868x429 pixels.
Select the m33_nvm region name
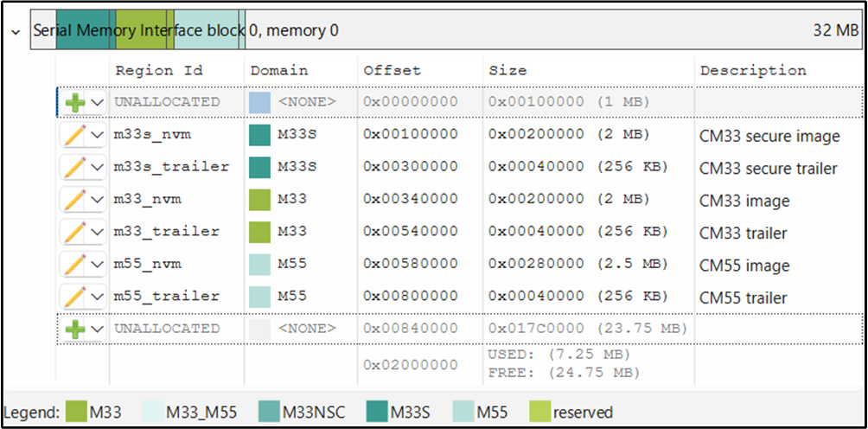pos(148,200)
